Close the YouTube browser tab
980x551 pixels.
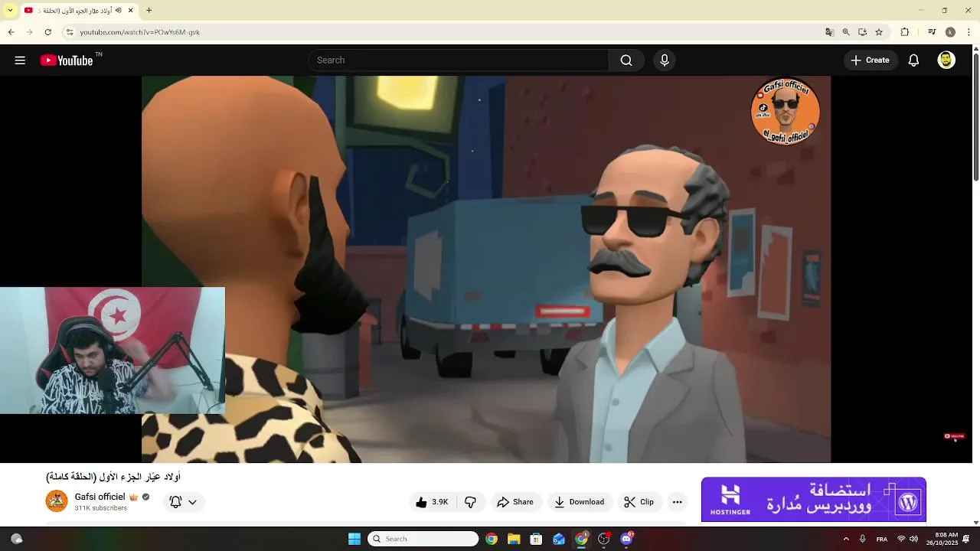(x=130, y=11)
